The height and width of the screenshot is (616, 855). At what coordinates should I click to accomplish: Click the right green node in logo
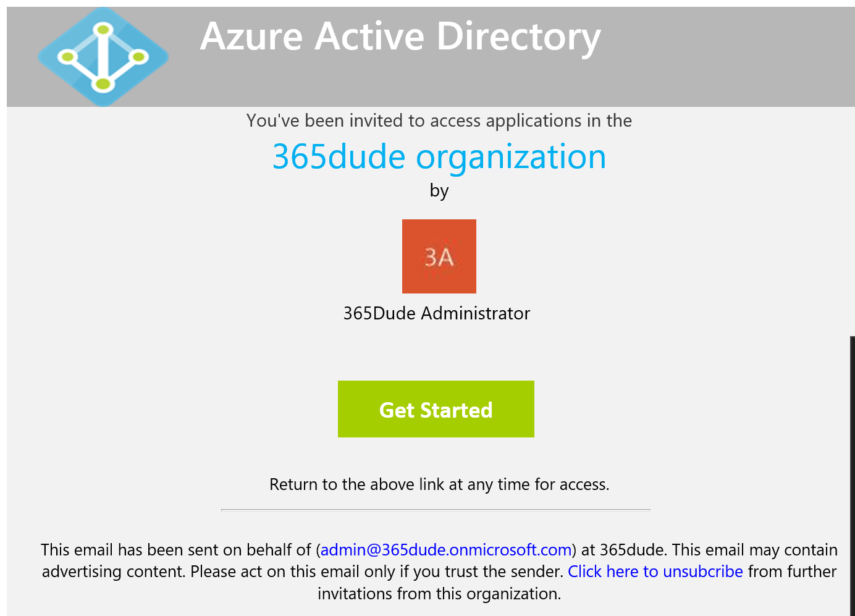(138, 57)
